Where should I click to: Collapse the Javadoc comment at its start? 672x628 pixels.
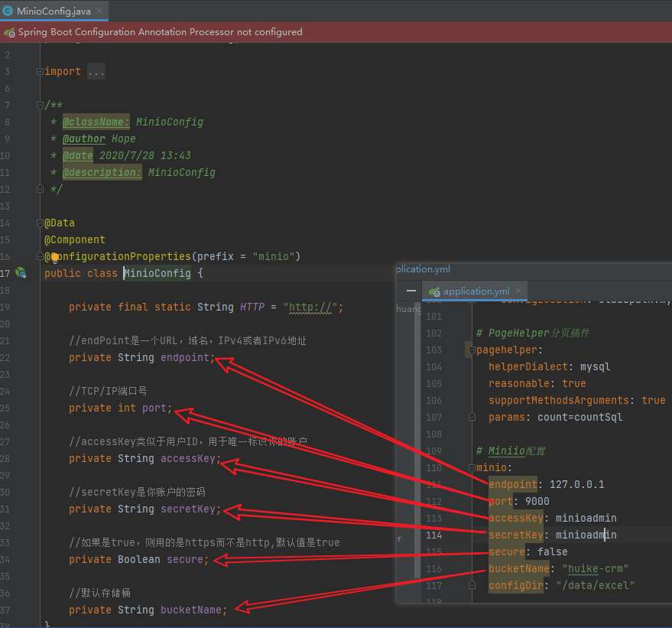[40, 105]
